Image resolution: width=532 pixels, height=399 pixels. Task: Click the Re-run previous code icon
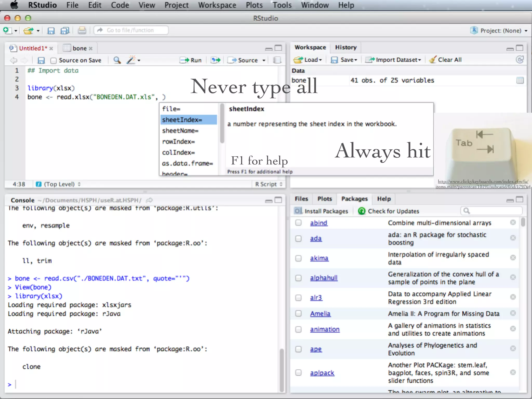216,60
